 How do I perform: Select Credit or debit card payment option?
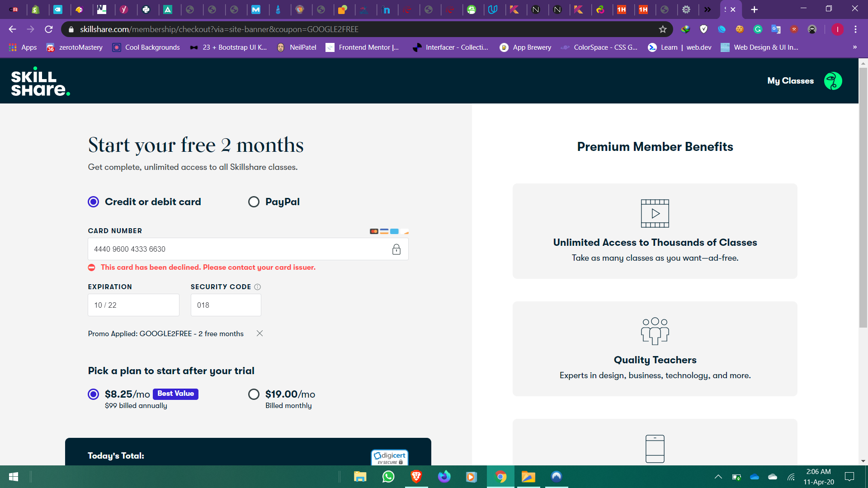tap(94, 202)
